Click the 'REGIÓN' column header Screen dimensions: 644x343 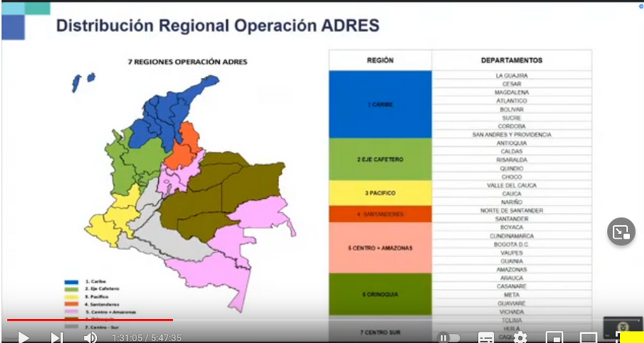(381, 60)
